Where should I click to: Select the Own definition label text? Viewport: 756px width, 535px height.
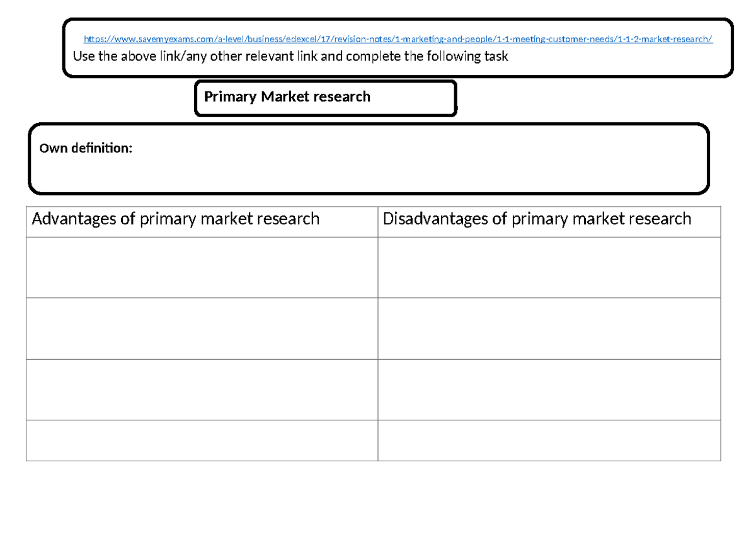point(85,148)
